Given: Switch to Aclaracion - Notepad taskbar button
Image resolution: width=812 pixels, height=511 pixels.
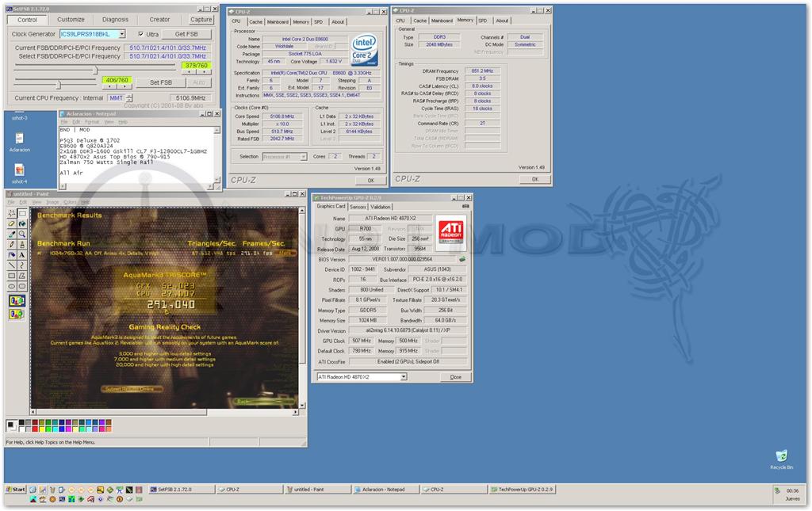Looking at the screenshot, I should 386,490.
